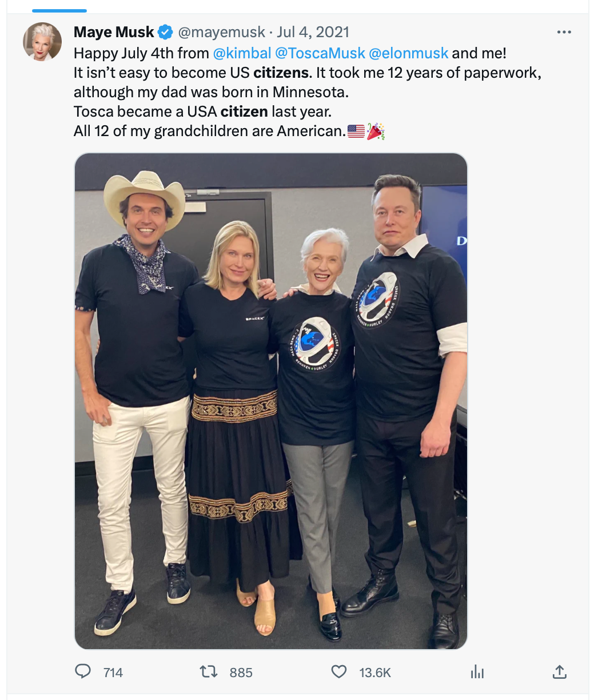The width and height of the screenshot is (606, 700).
Task: Click the blue verified badge
Action: [165, 32]
